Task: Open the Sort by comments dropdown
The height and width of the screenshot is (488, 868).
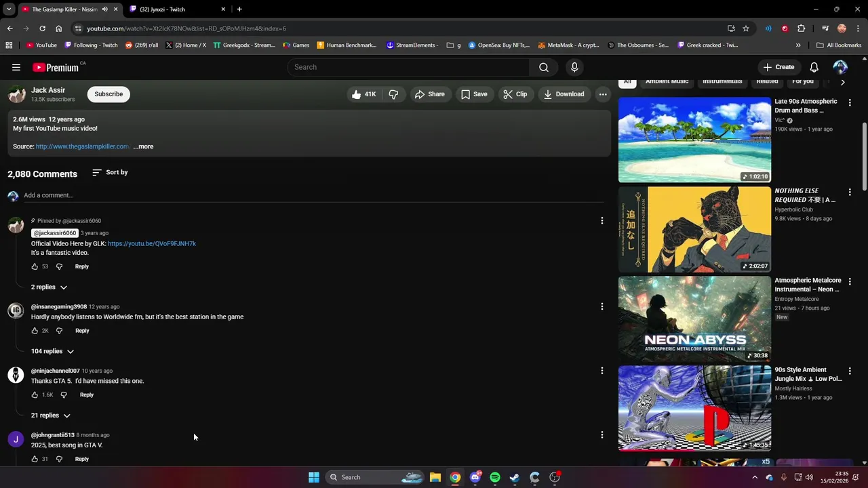Action: (110, 172)
